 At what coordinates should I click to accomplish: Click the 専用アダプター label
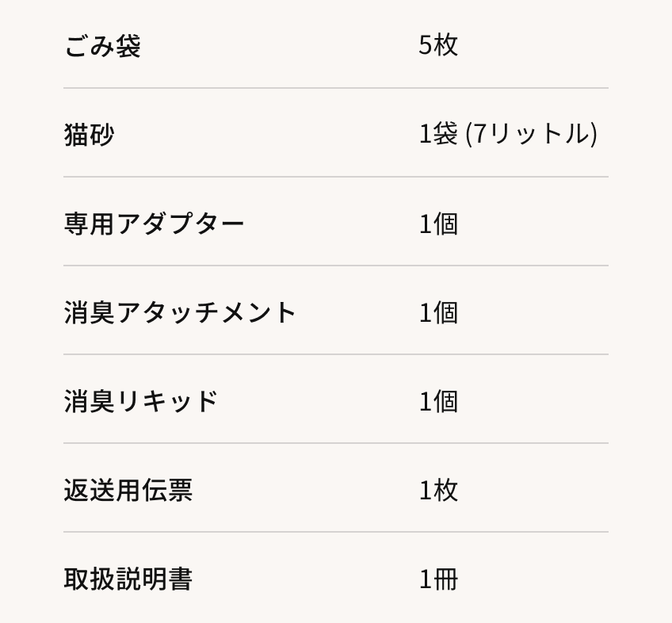[x=154, y=224]
